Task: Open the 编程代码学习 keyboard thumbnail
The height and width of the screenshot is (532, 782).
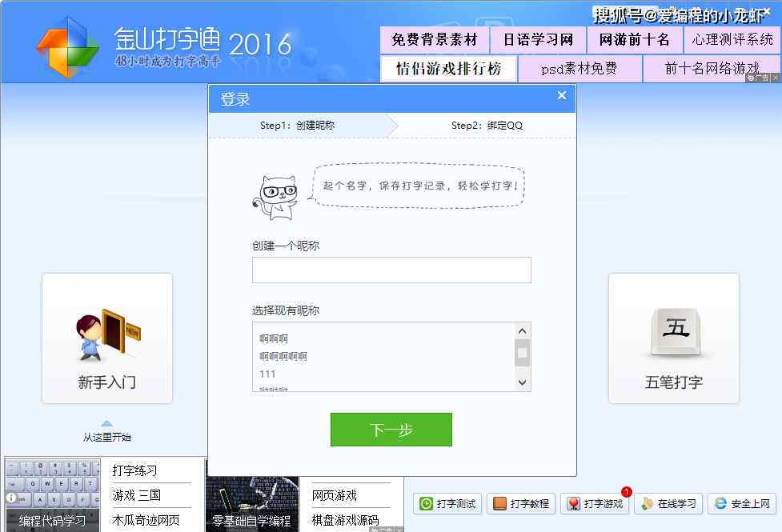Action: (52, 495)
